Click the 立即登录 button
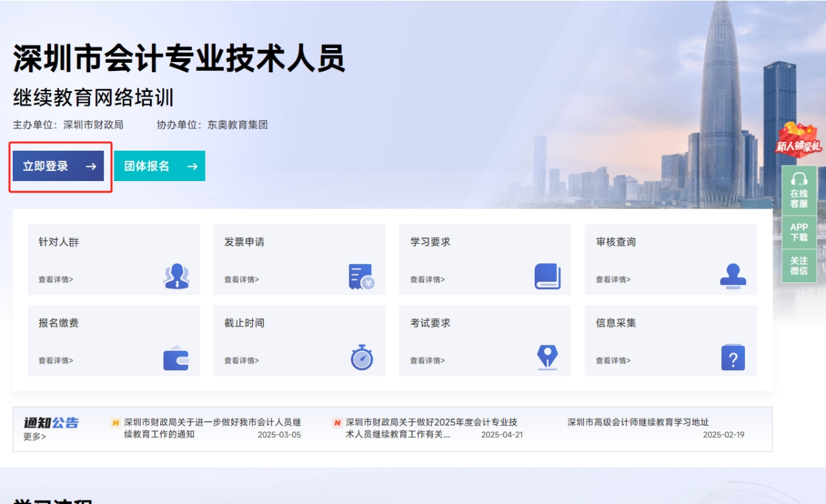 (x=59, y=166)
